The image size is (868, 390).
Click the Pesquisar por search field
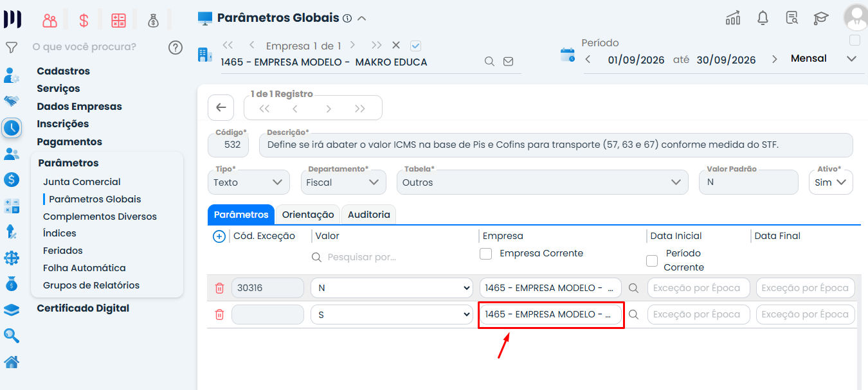[x=392, y=257]
